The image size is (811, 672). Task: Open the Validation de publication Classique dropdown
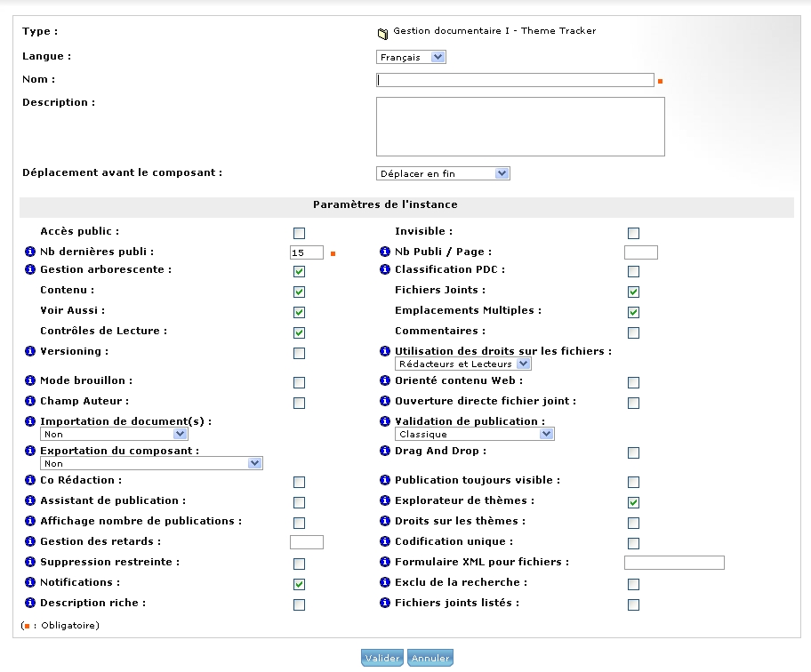pyautogui.click(x=474, y=434)
